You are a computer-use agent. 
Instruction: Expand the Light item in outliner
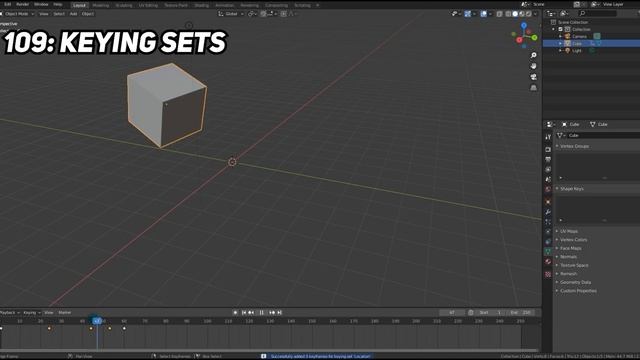coord(561,51)
